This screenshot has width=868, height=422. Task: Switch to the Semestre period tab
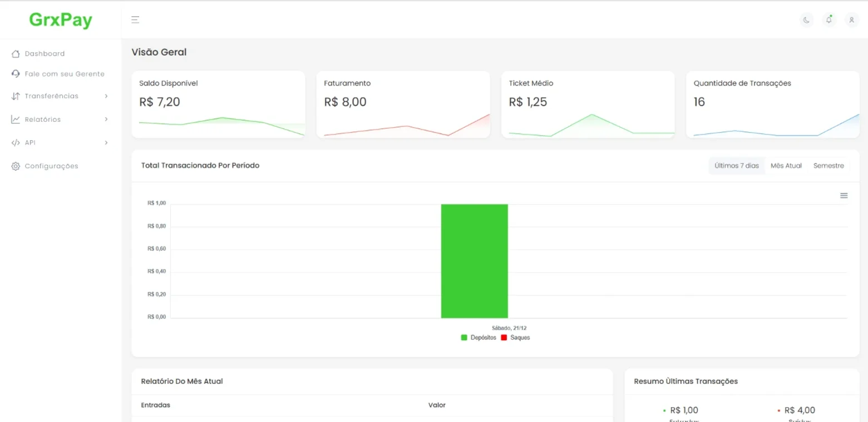coord(828,166)
